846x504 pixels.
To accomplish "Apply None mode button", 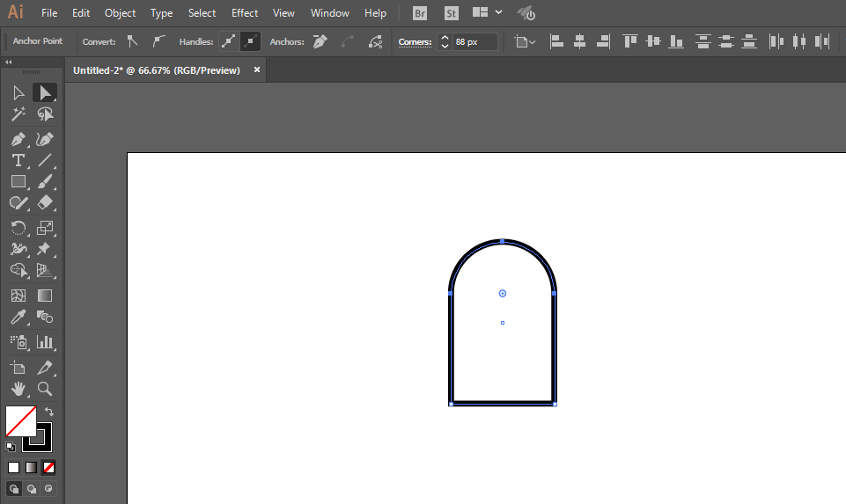I will [x=48, y=467].
